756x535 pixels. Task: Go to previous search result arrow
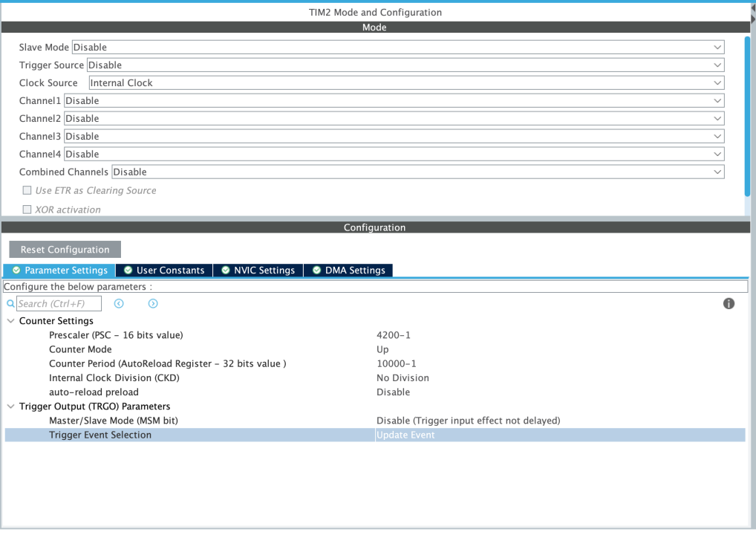(118, 304)
